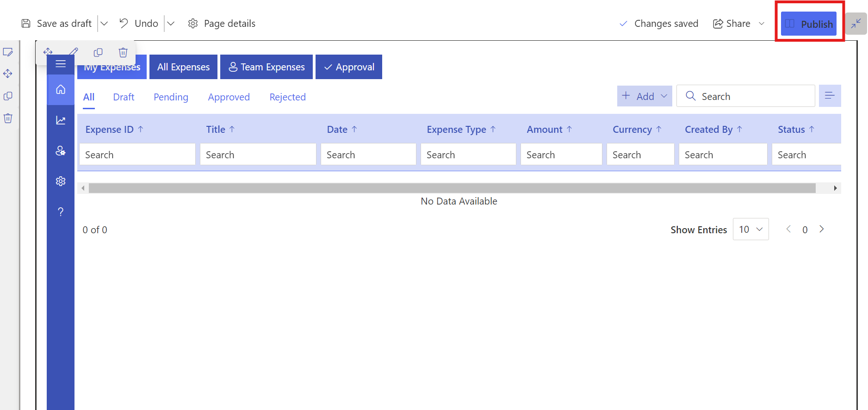Screen dimensions: 868x410
Task: Switch to Approval view
Action: coord(349,67)
